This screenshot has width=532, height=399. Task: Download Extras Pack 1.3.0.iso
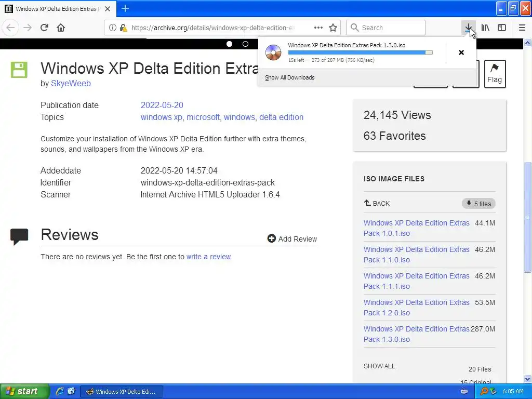click(416, 334)
